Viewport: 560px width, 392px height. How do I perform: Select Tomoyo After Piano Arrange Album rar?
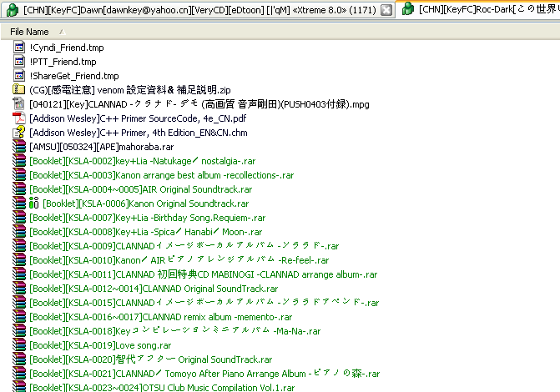(204, 374)
